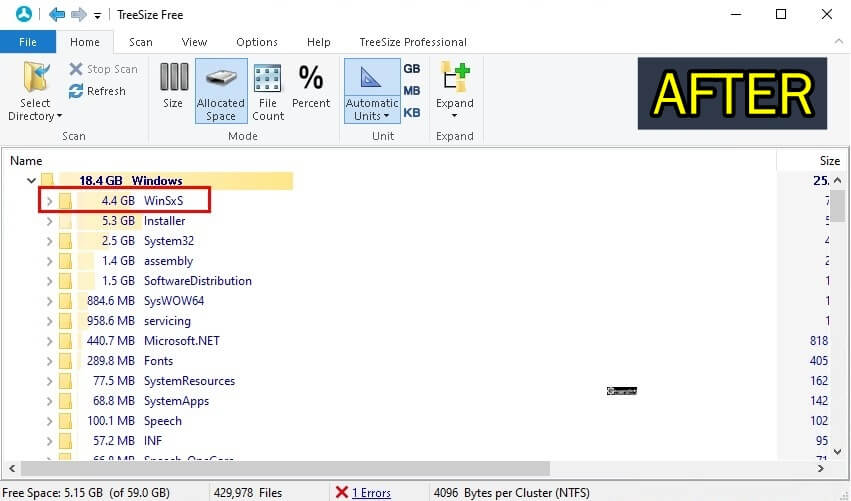Refresh the scan results
851x501 pixels.
(98, 91)
